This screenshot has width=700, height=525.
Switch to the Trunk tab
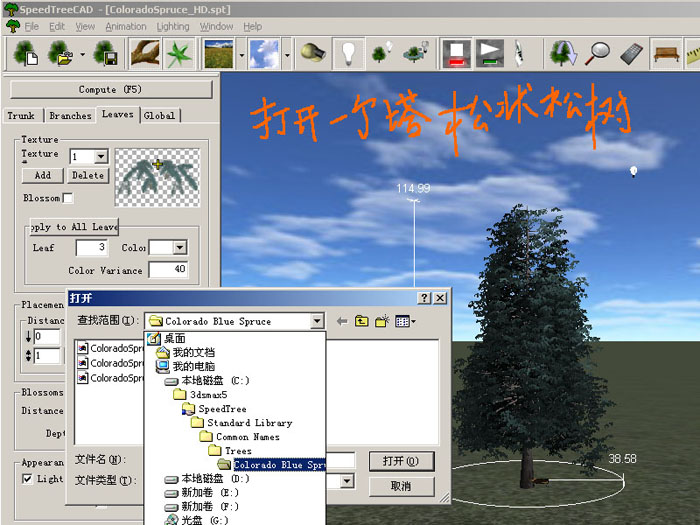(x=21, y=116)
